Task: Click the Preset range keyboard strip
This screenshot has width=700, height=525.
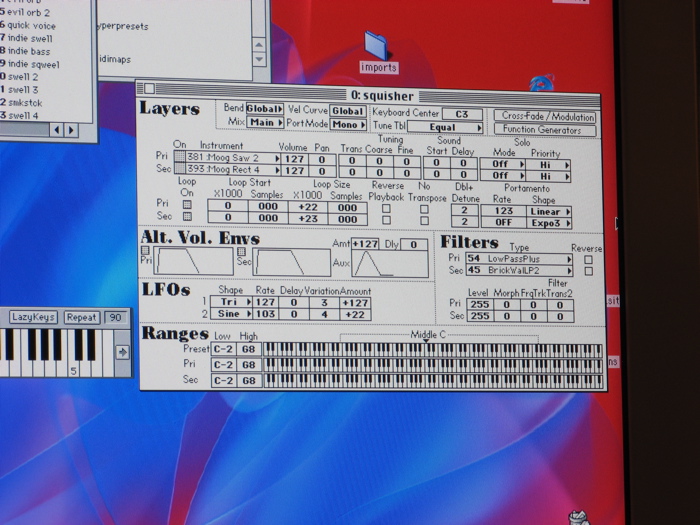Action: 432,350
